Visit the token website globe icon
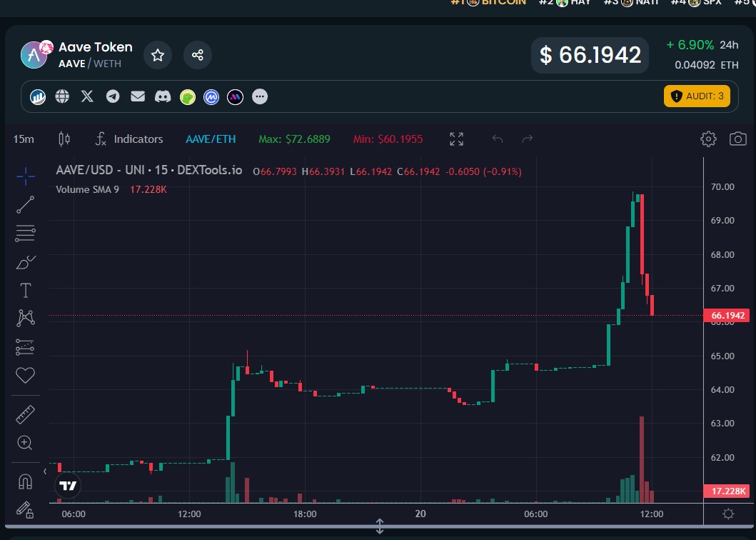This screenshot has height=540, width=756. coord(62,96)
